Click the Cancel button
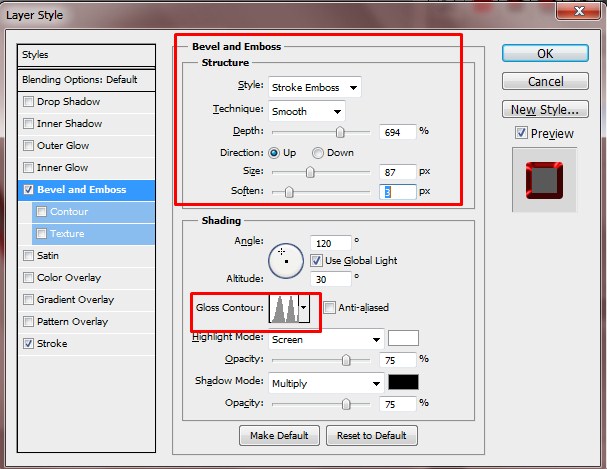 (x=545, y=81)
